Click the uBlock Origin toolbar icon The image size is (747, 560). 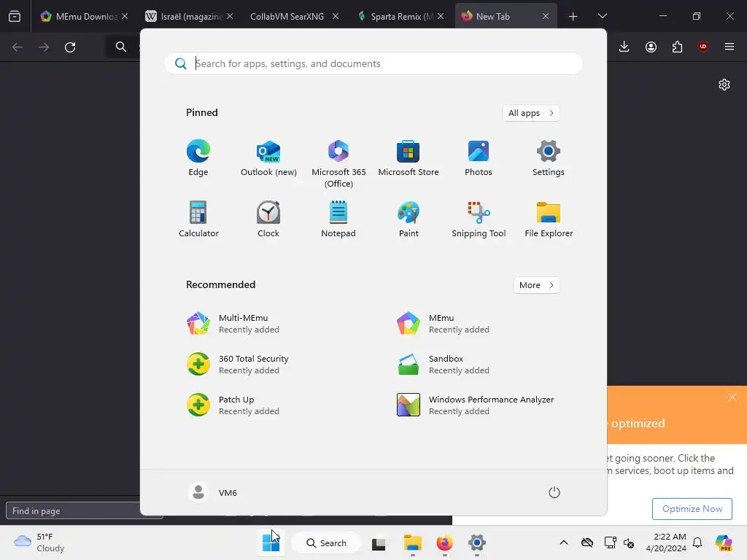pyautogui.click(x=703, y=47)
